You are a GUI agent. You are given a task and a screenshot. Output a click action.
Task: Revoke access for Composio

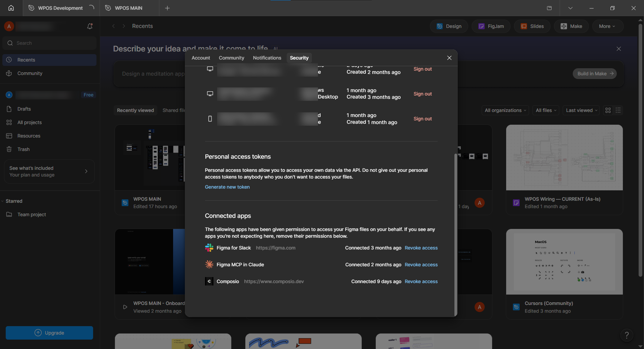click(421, 281)
